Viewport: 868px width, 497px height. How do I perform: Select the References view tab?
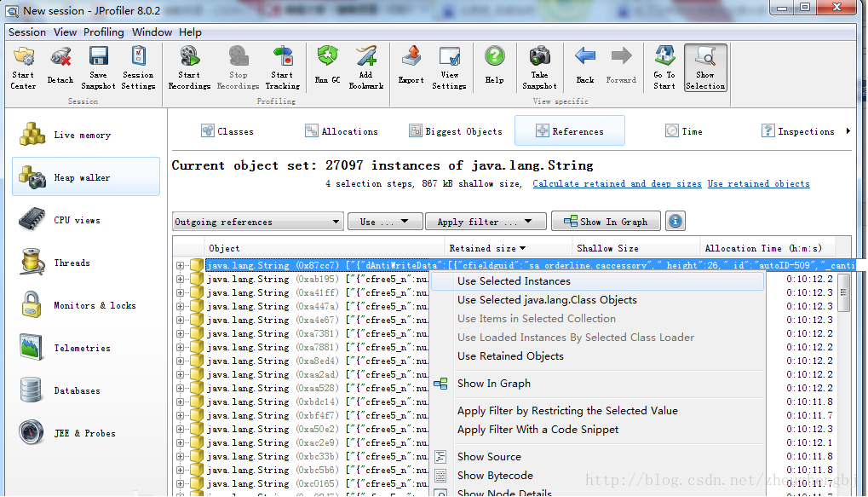570,131
